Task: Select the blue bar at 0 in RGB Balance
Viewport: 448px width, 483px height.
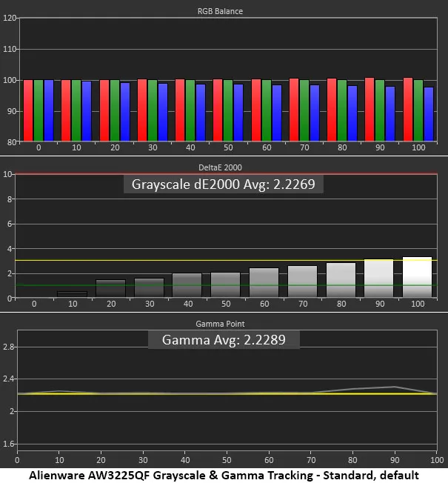Action: [x=49, y=110]
